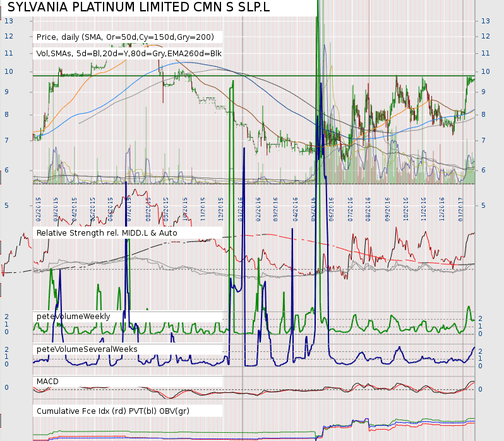Image resolution: width=504 pixels, height=441 pixels.
Task: Click the 08/2016 date label
Action: point(368,209)
